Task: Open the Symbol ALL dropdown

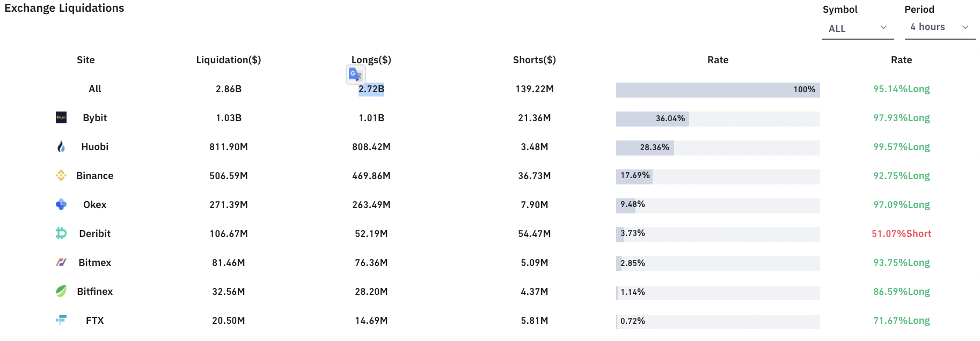Action: [858, 28]
